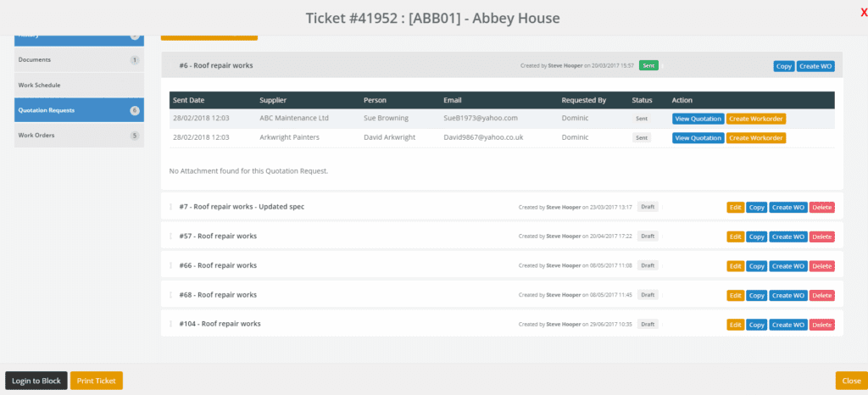Click the Login to Block button
The image size is (868, 395).
click(36, 381)
